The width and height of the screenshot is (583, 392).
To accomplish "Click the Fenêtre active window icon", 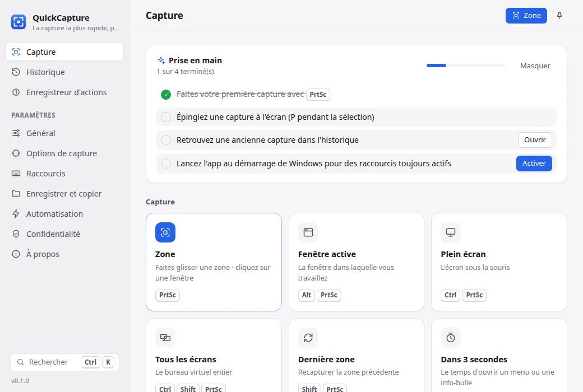I will 308,232.
